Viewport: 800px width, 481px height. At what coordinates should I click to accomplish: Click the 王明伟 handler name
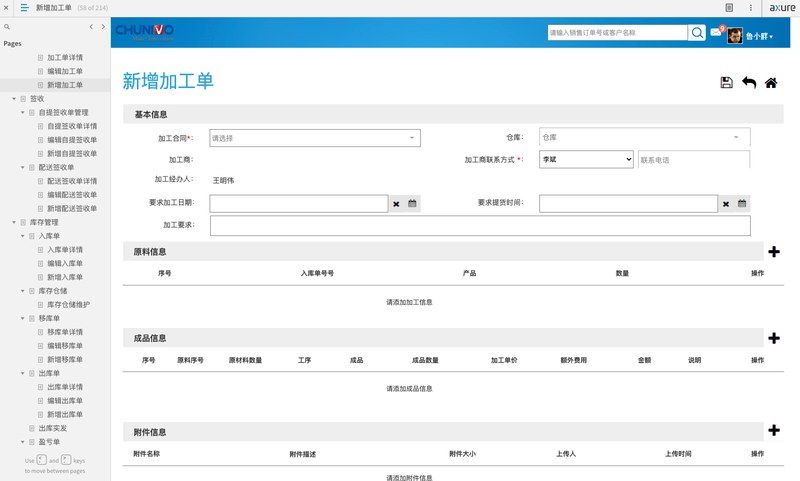[223, 181]
